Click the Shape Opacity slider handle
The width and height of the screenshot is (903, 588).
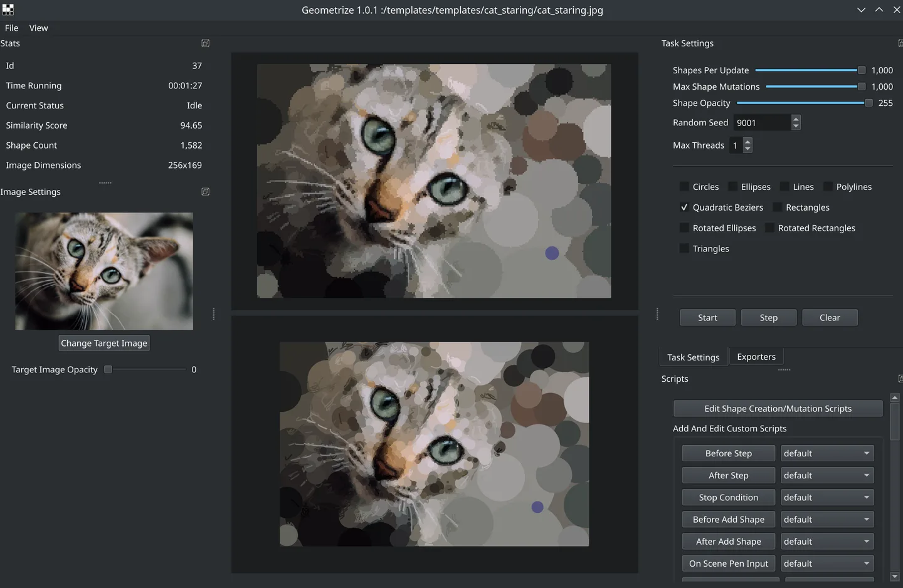[x=869, y=103]
